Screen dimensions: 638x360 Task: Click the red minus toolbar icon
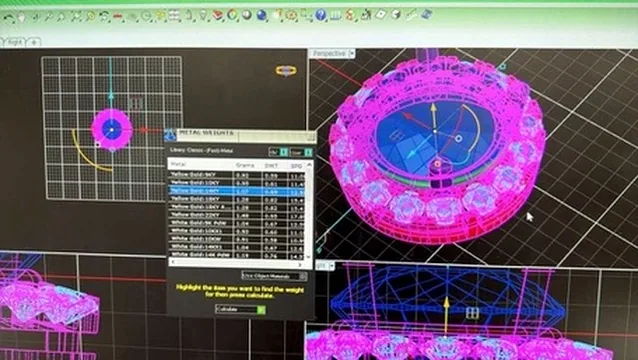118,17
